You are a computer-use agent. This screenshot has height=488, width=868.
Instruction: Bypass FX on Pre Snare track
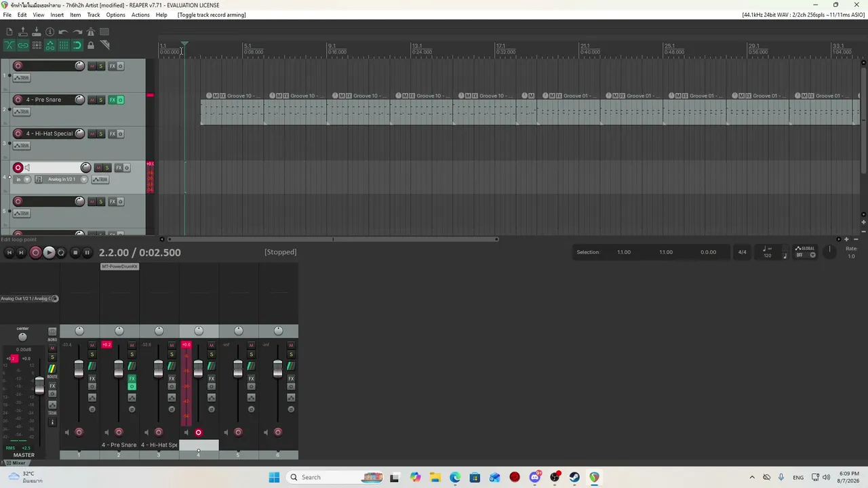pos(121,100)
